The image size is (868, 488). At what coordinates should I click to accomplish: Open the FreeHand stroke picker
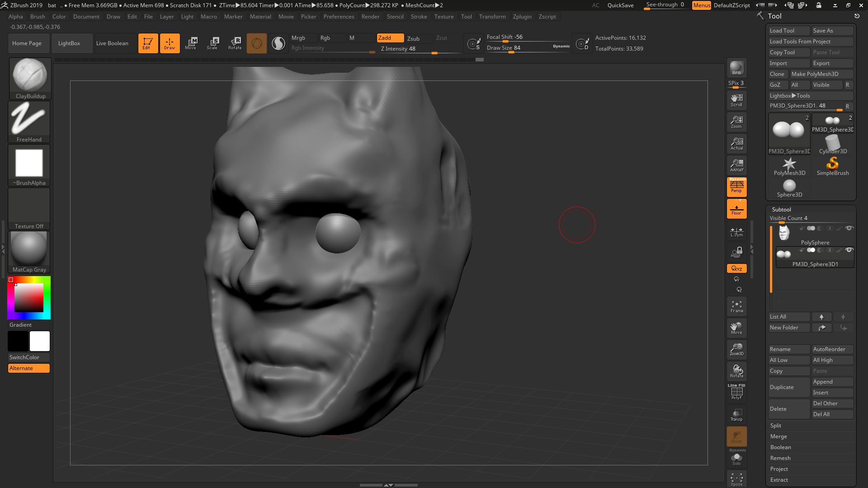[x=29, y=122]
